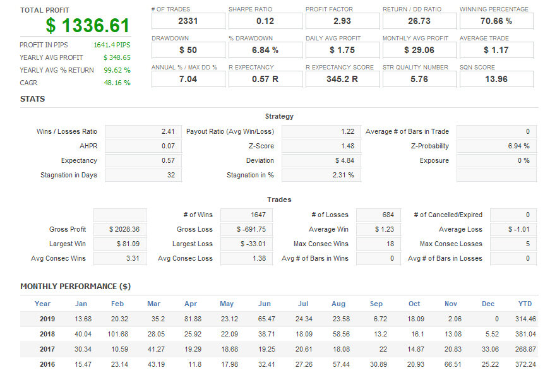Screen dimensions: 550x392
Task: Click the 2018 February value 101.68
Action: (118, 334)
